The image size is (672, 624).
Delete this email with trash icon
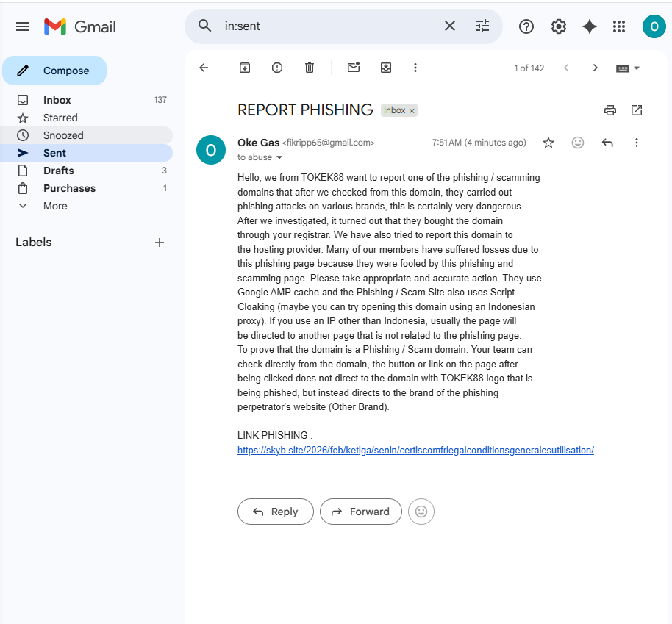[310, 68]
